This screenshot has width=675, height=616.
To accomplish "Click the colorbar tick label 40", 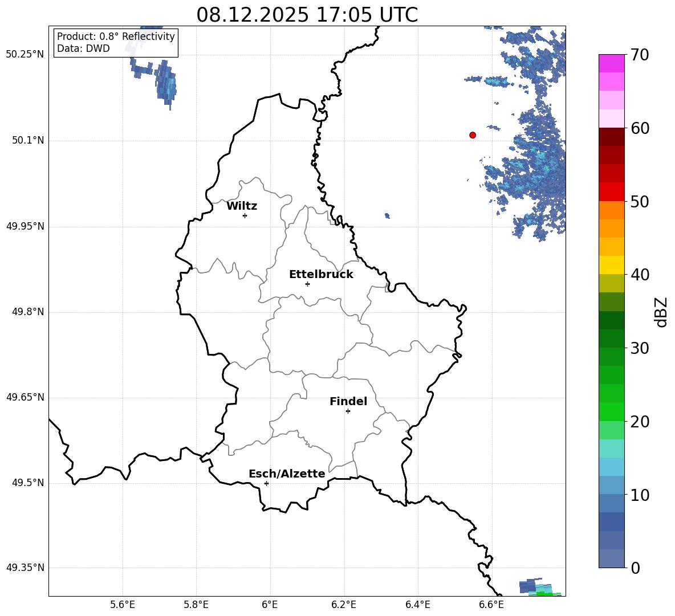I will click(x=640, y=275).
